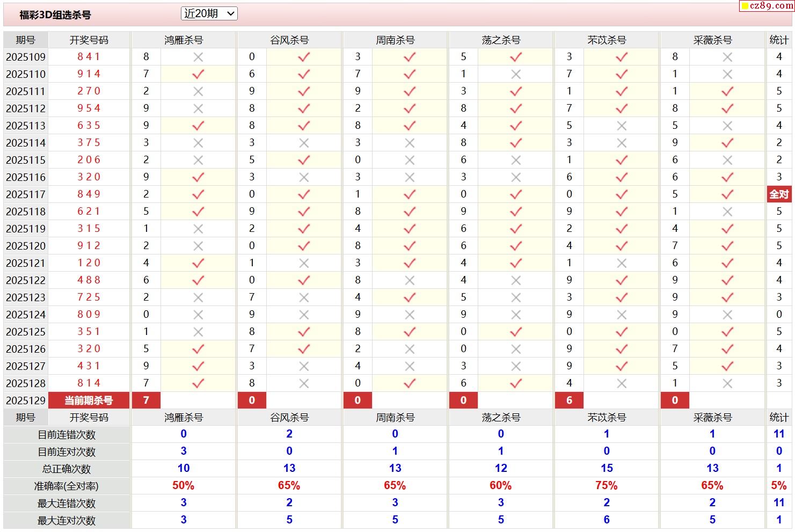This screenshot has height=532, width=795.
Task: Click the 周南 check mark in row 2025128
Action: 410,383
